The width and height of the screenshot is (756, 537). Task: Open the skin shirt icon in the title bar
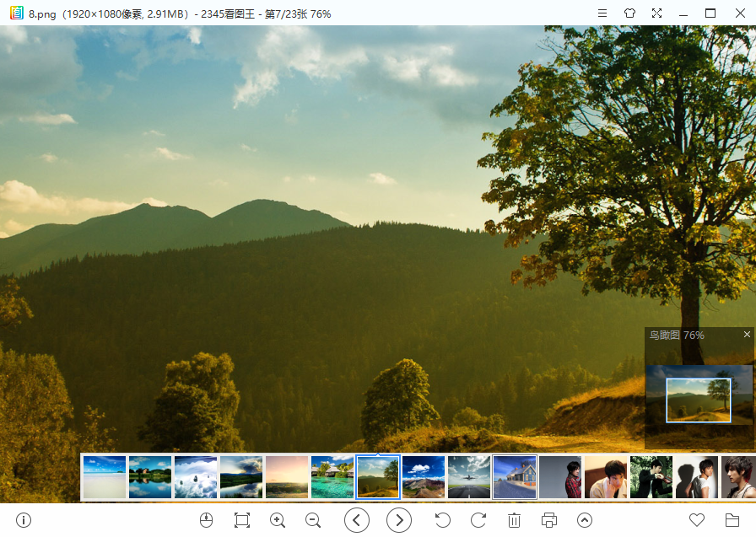629,13
